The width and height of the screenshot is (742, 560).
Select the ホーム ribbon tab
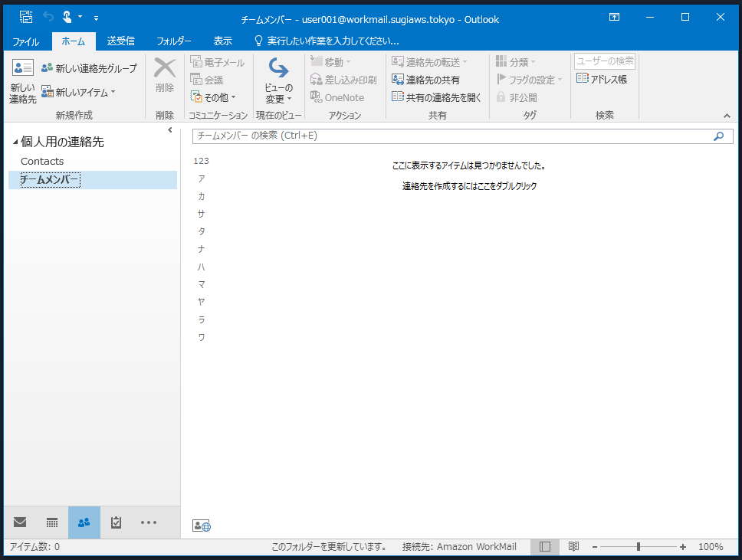74,41
